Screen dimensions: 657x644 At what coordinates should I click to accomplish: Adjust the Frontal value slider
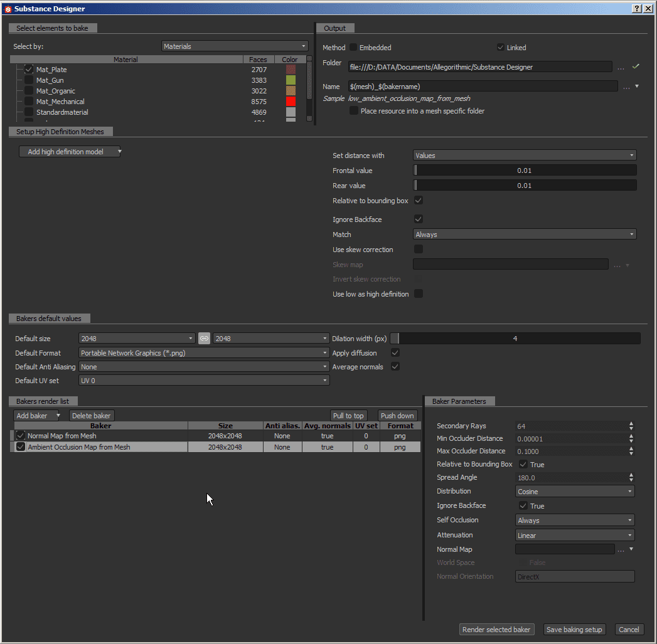coord(525,171)
